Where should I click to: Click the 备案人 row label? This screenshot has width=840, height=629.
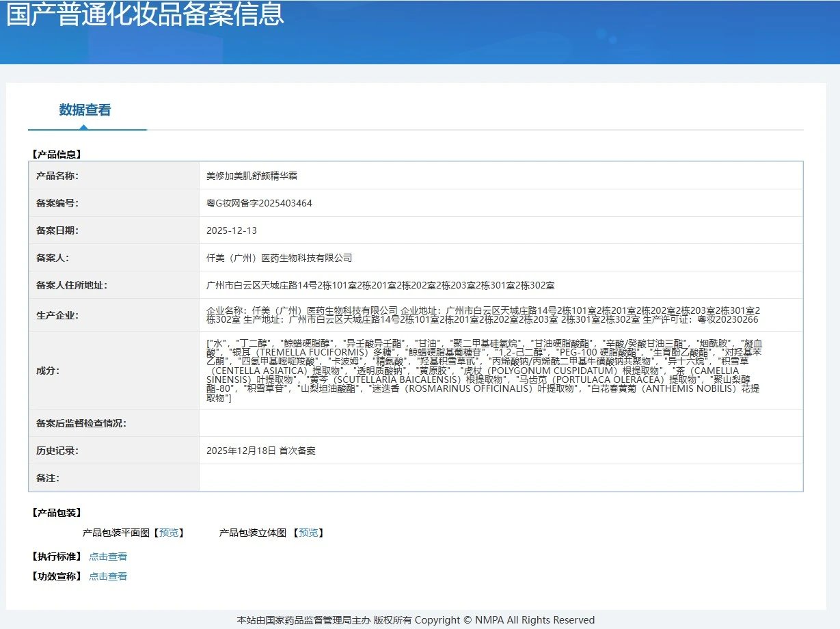click(x=53, y=258)
